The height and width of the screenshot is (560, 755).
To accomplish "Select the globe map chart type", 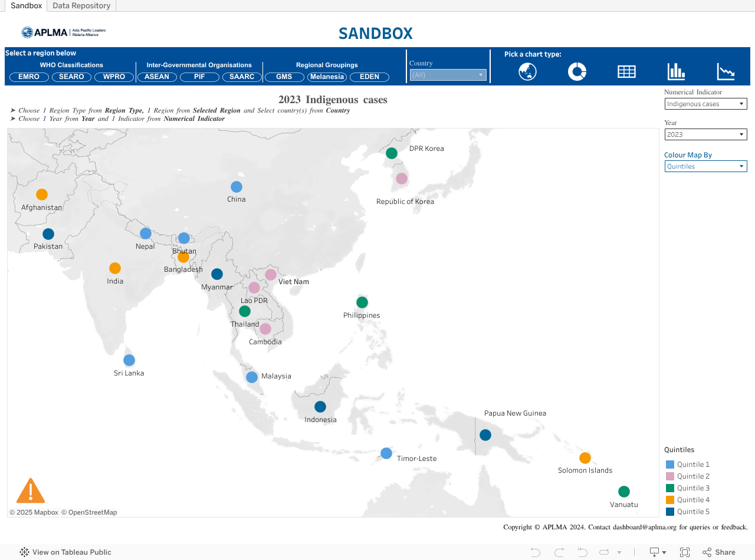I will click(527, 71).
